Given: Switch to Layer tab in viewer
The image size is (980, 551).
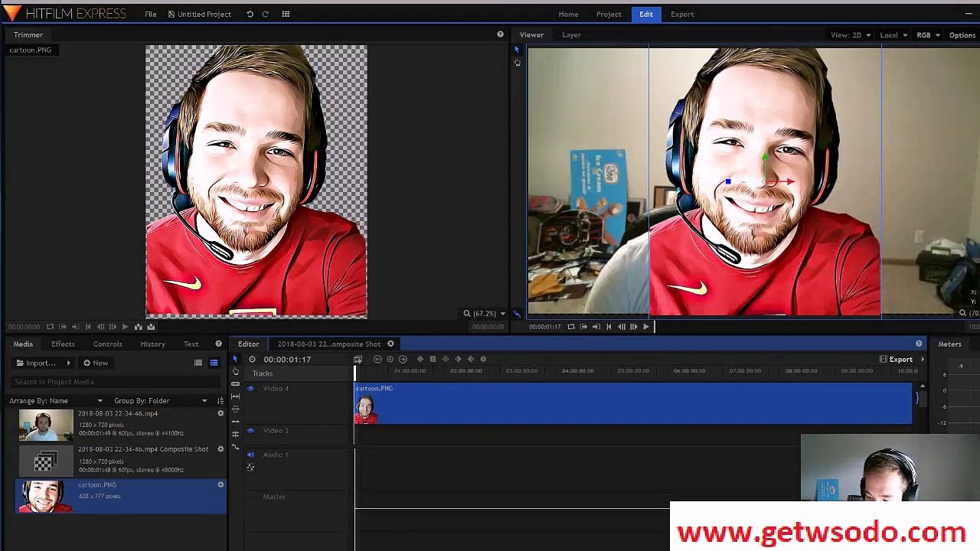Looking at the screenshot, I should (x=571, y=34).
